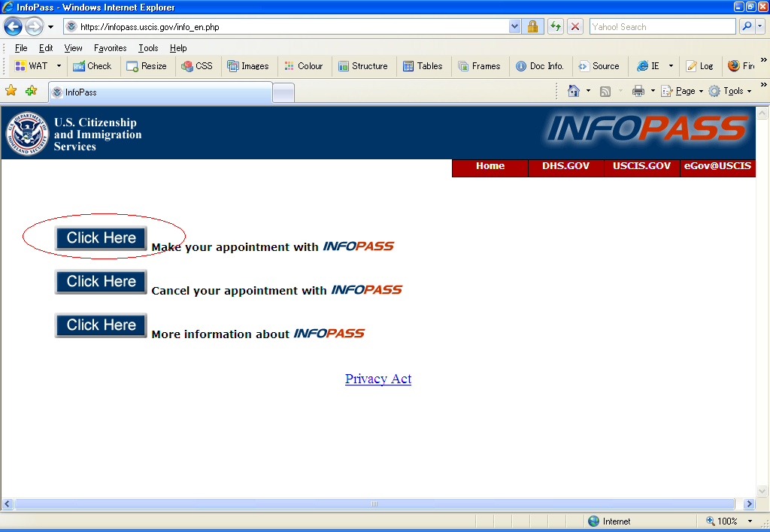Expand the command bar overflow chevron
Viewport: 770px width, 532px height.
pyautogui.click(x=764, y=85)
